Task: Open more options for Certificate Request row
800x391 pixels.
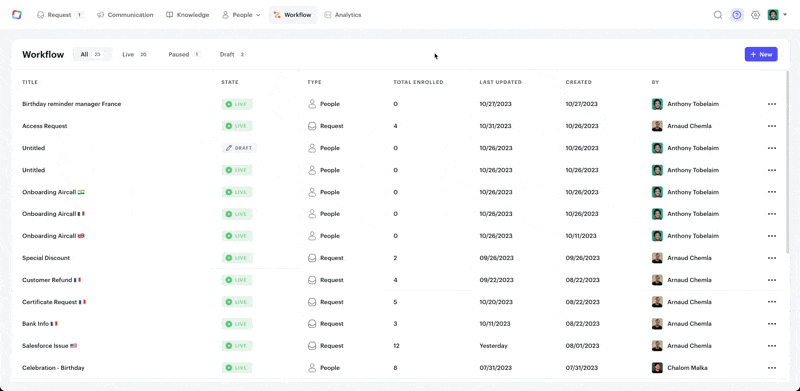Action: pos(771,302)
